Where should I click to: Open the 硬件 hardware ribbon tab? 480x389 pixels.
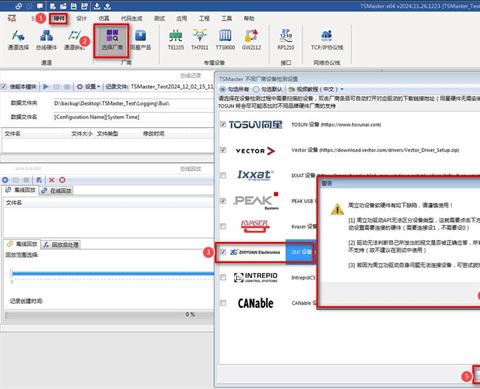59,18
